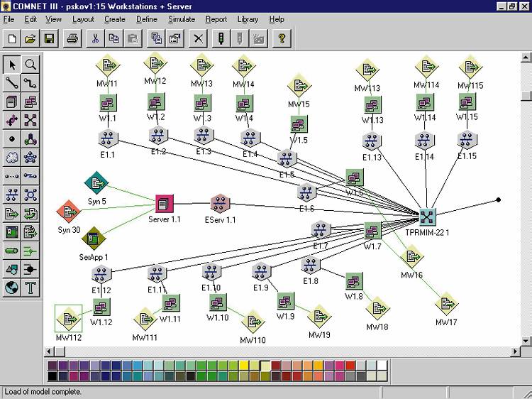Select the SerApp 1 application icon
The width and height of the screenshot is (532, 399).
pos(94,239)
